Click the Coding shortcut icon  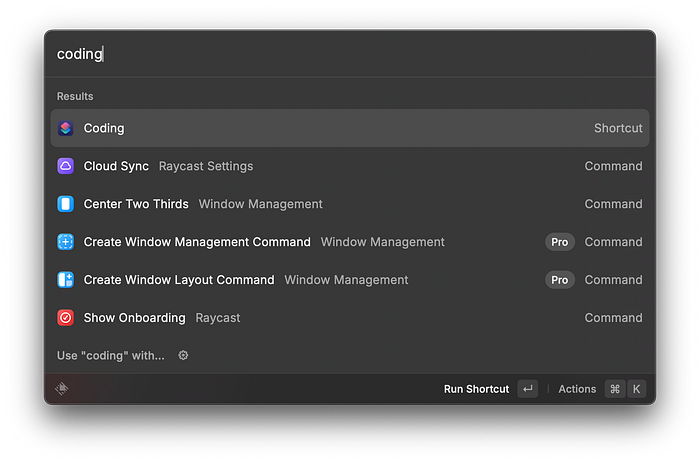(x=66, y=128)
